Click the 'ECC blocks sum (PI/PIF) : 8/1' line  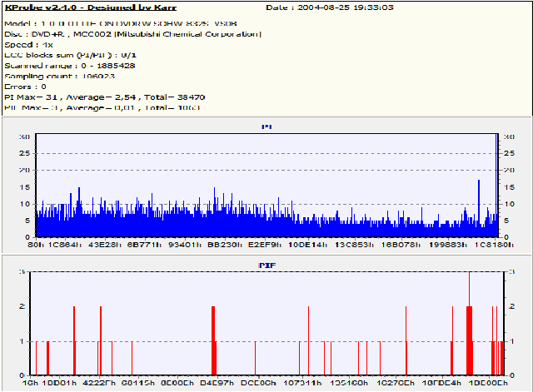[x=70, y=55]
